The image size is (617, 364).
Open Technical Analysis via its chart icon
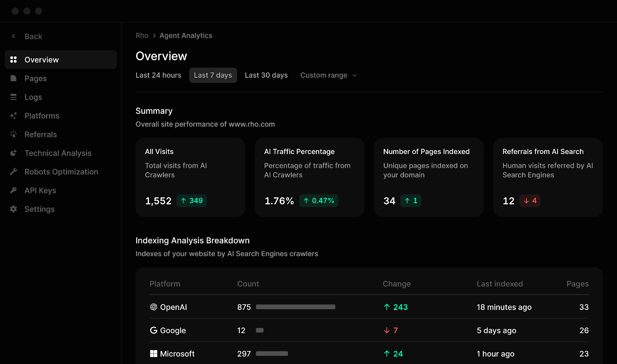click(13, 153)
